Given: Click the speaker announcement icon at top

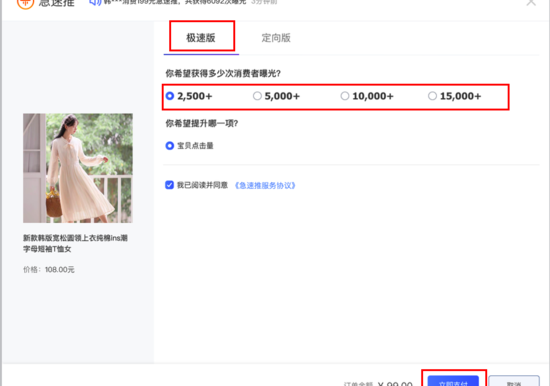Looking at the screenshot, I should [95, 2].
